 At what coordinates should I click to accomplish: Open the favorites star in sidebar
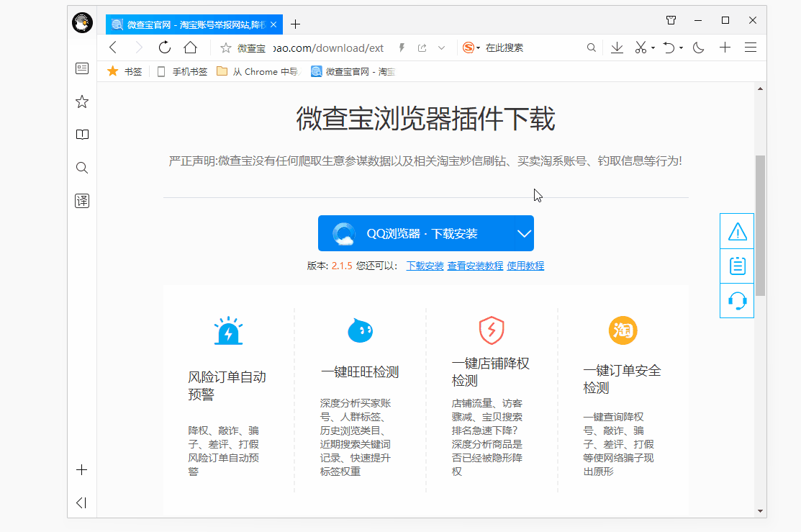click(82, 102)
